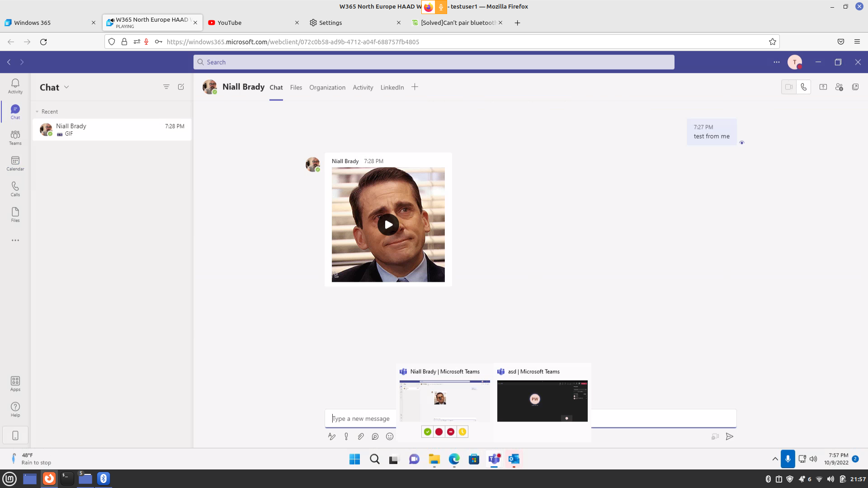Open Microsoft Edge from Windows taskbar
This screenshot has height=488, width=868.
(x=454, y=459)
